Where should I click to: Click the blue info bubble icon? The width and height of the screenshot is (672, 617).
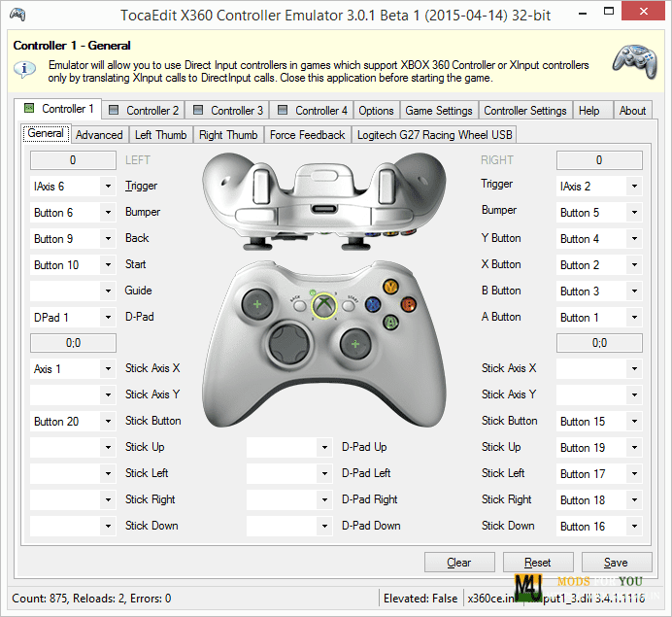coord(24,69)
